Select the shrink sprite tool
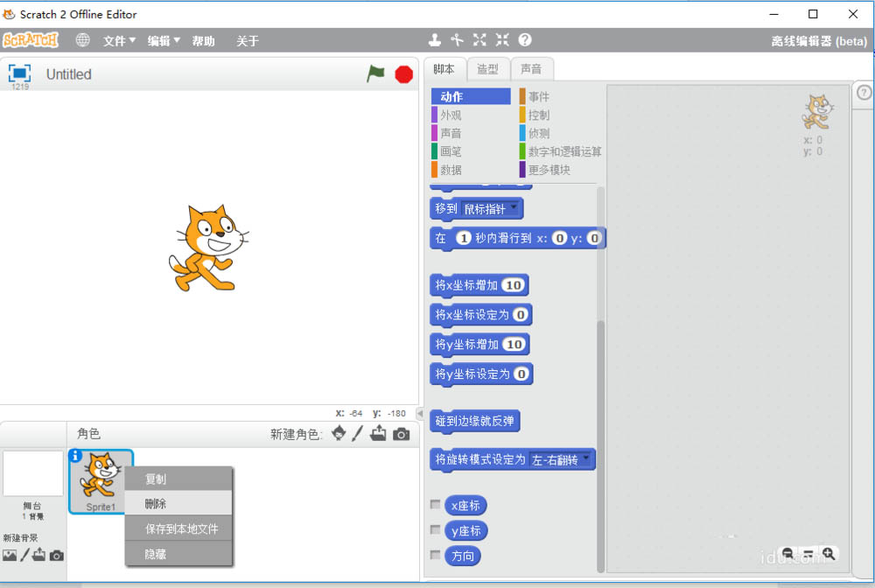Viewport: 875px width, 588px height. pos(501,39)
